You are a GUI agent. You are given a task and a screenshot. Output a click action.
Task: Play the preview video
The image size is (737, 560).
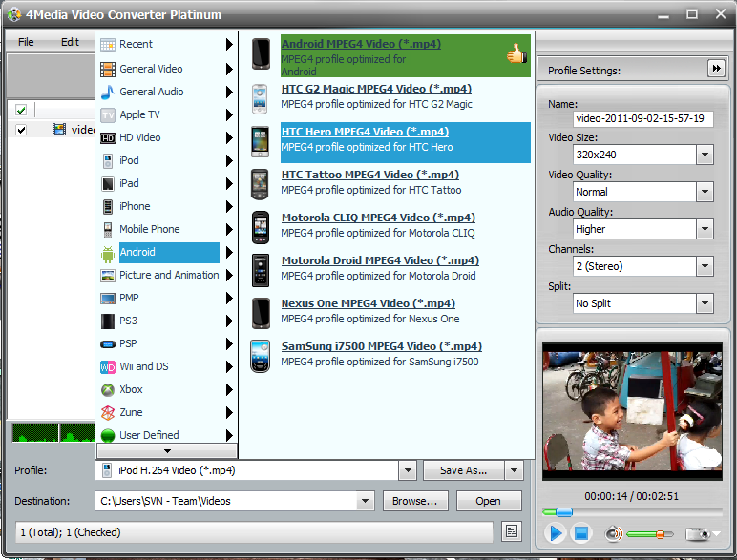[555, 533]
